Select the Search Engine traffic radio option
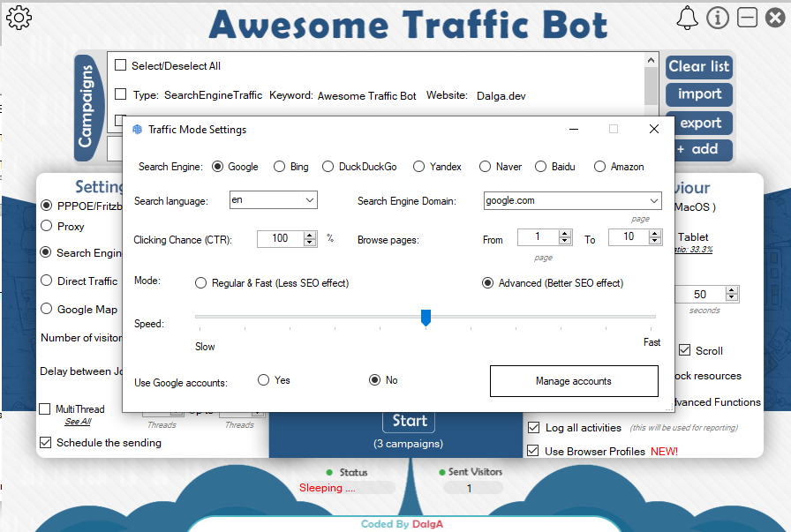The image size is (791, 532). pos(45,251)
